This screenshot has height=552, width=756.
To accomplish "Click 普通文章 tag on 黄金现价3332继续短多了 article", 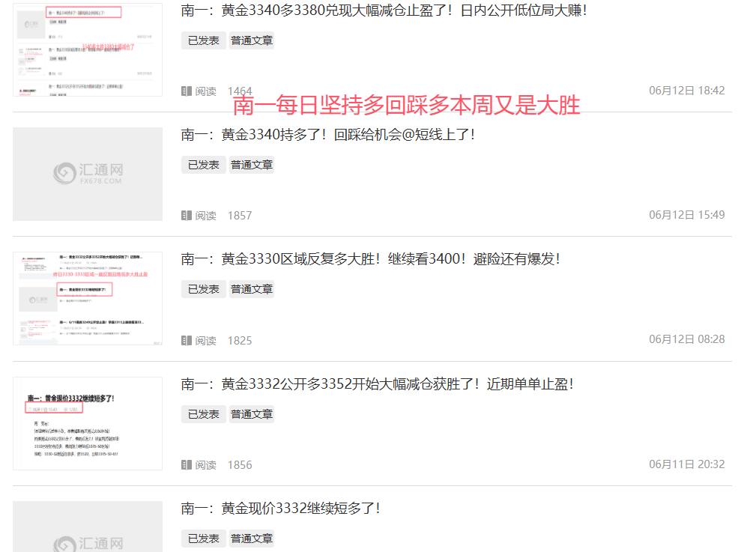I will point(252,539).
